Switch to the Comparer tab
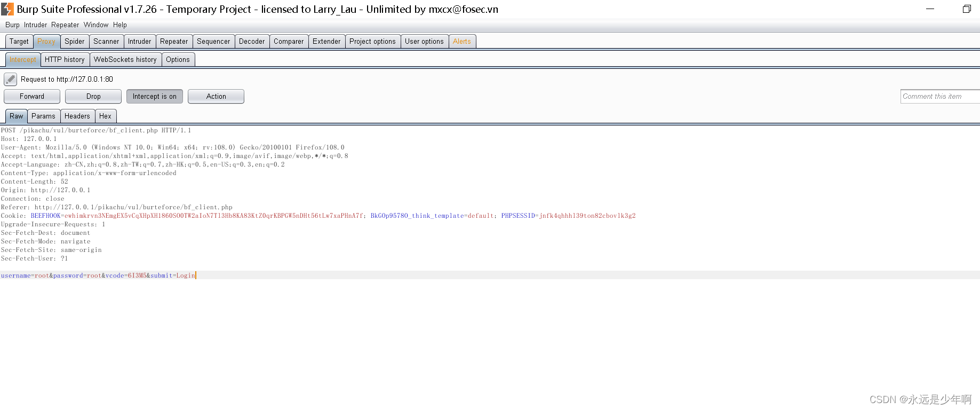Image resolution: width=980 pixels, height=410 pixels. coord(289,42)
